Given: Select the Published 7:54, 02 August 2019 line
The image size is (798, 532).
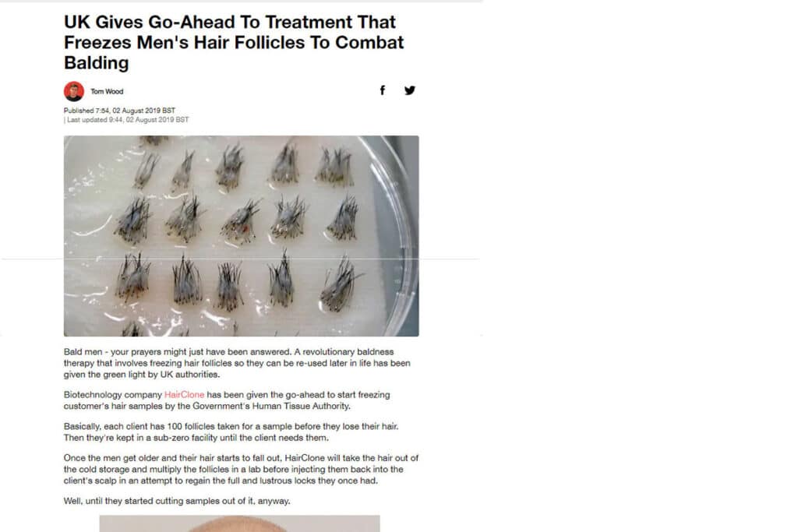Looking at the screenshot, I should pos(119,111).
